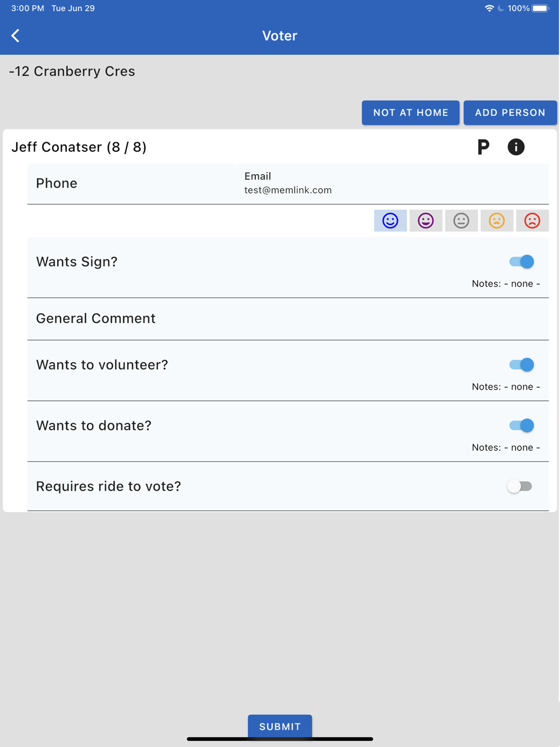560x747 pixels.
Task: Select the red frowning face rating
Action: [532, 221]
